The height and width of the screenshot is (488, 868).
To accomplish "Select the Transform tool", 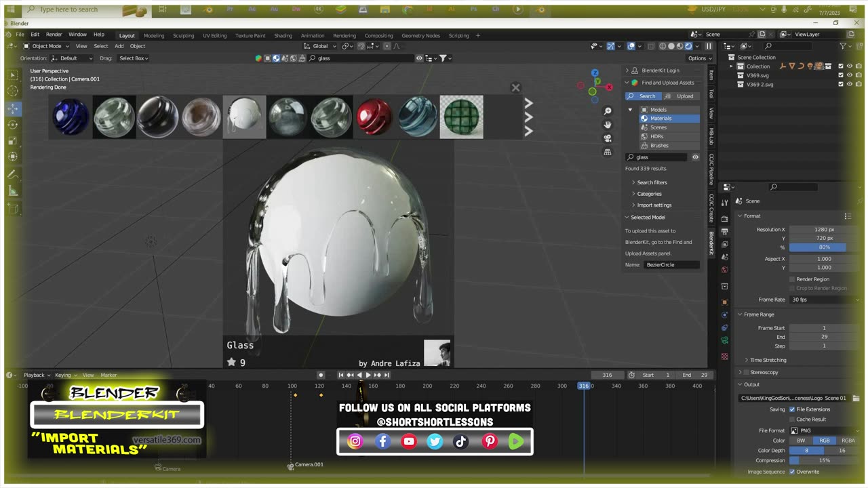I will click(13, 157).
